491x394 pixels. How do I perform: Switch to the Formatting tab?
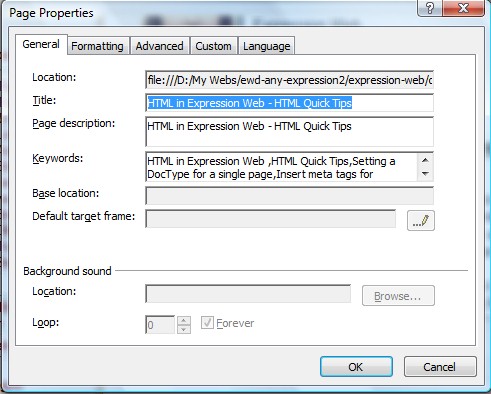click(x=97, y=46)
